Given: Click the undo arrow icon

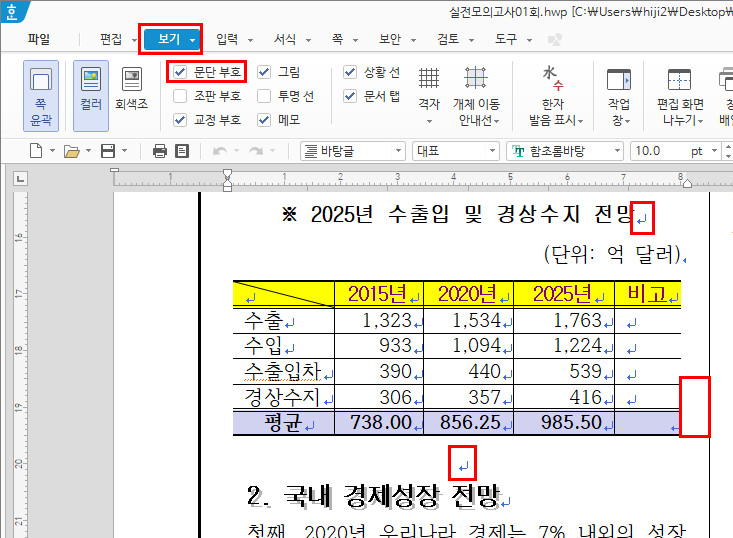Looking at the screenshot, I should coord(220,151).
